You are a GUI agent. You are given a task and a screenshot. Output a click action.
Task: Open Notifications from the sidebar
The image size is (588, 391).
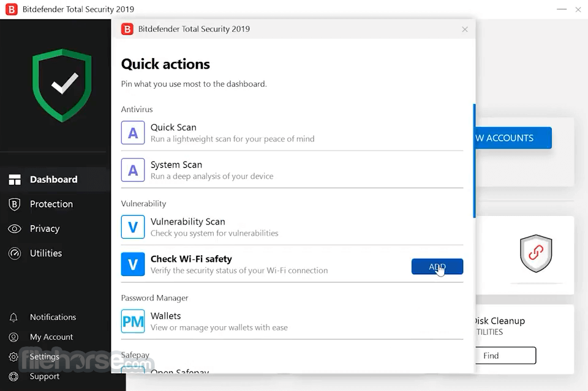(x=53, y=317)
